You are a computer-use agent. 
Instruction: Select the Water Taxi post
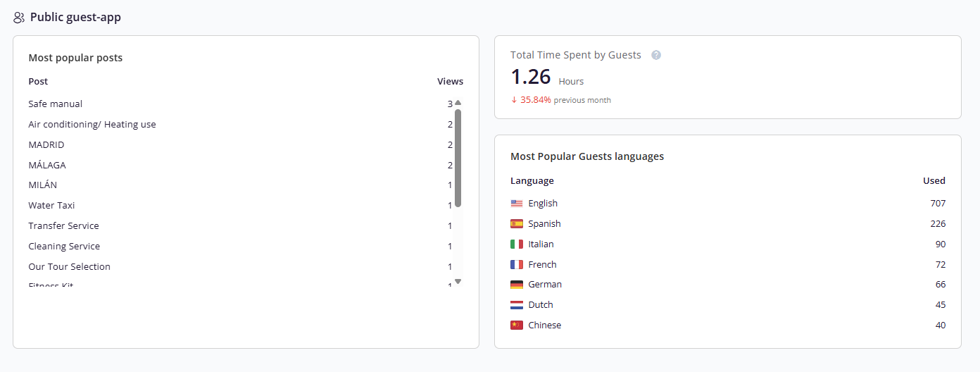click(51, 205)
